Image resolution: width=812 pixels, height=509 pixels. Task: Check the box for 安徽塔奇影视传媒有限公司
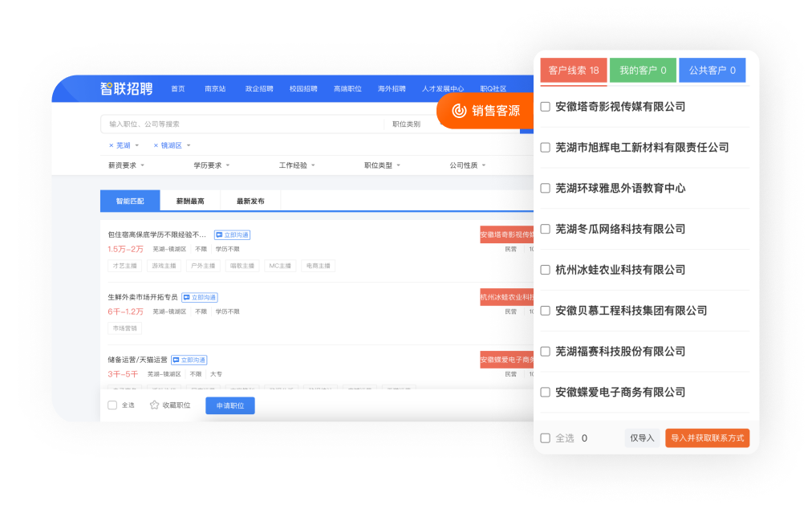click(x=546, y=107)
